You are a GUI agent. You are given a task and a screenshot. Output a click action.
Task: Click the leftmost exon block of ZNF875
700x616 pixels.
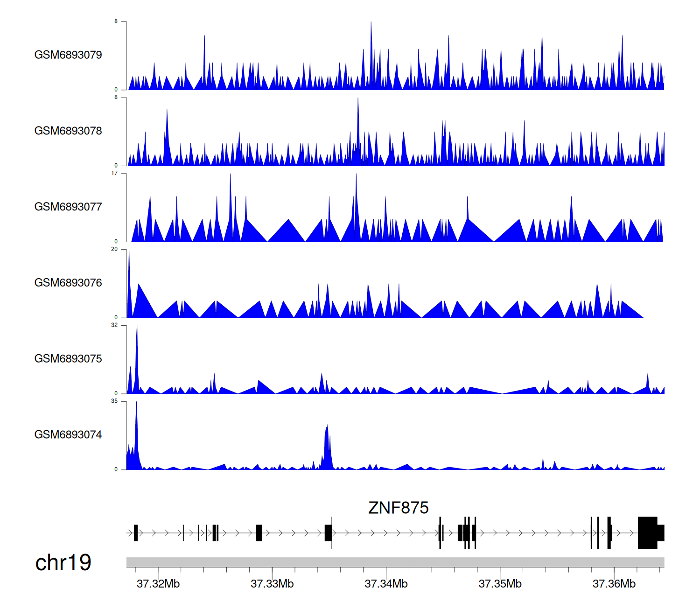[136, 533]
